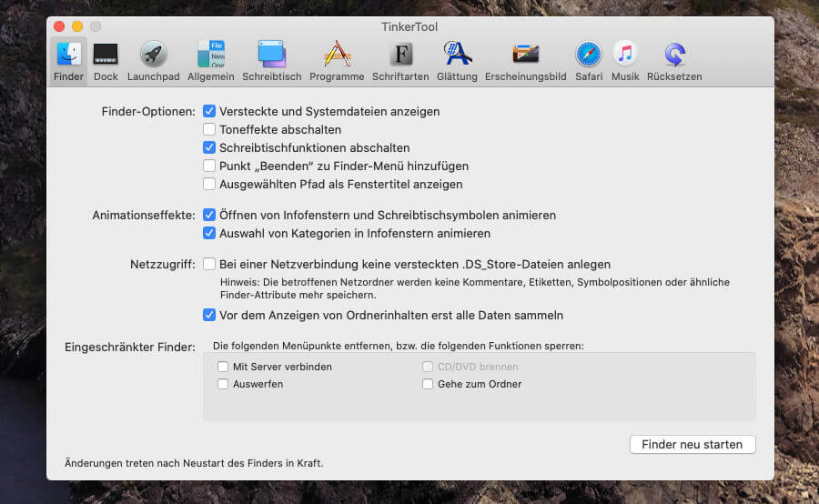Select the Finder toolbar icon

coord(68,61)
